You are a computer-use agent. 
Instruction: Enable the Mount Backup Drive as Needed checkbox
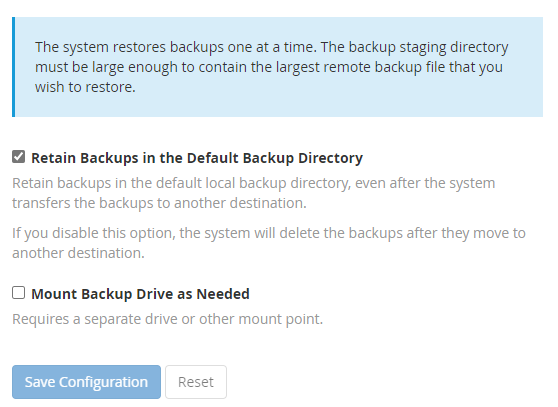click(x=19, y=293)
